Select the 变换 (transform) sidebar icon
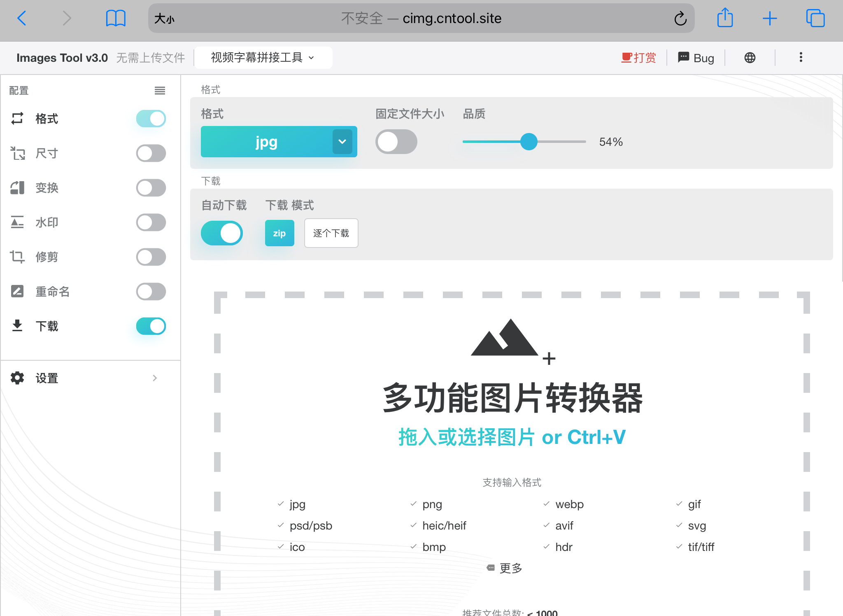The height and width of the screenshot is (616, 843). 17,188
